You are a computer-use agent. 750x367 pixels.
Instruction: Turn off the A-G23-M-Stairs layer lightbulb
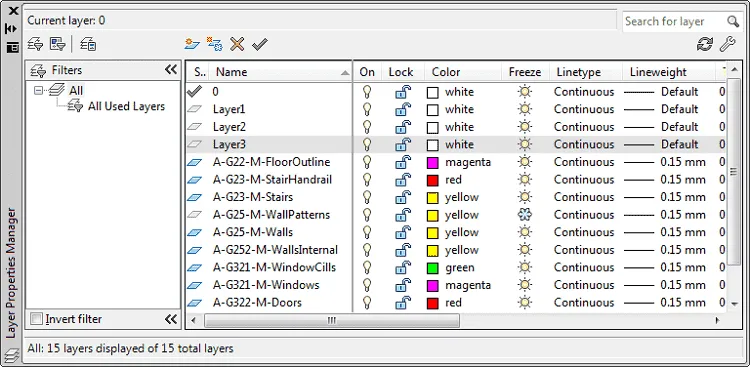pos(367,197)
